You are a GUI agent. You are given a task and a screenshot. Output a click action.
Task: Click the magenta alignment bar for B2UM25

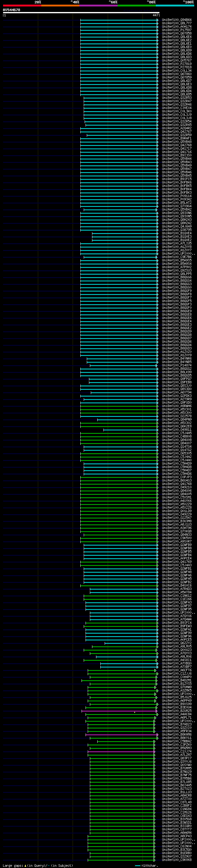coord(119,711)
